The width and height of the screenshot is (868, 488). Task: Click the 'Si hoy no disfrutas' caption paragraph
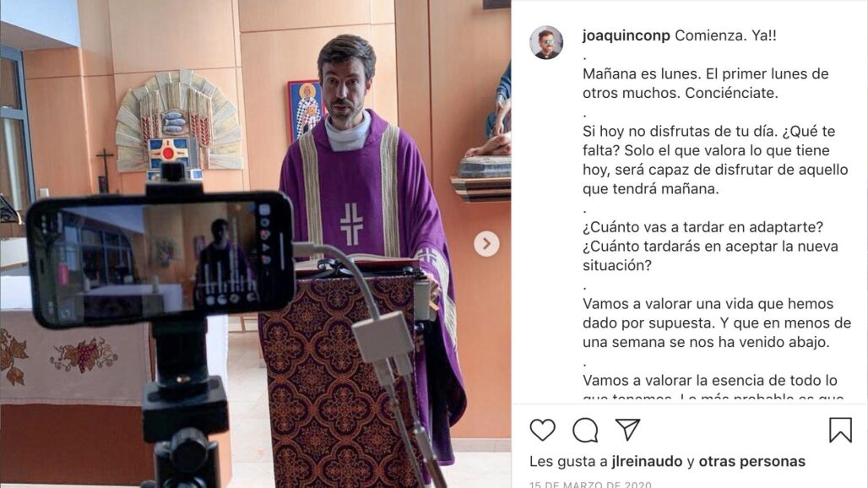coord(715,160)
